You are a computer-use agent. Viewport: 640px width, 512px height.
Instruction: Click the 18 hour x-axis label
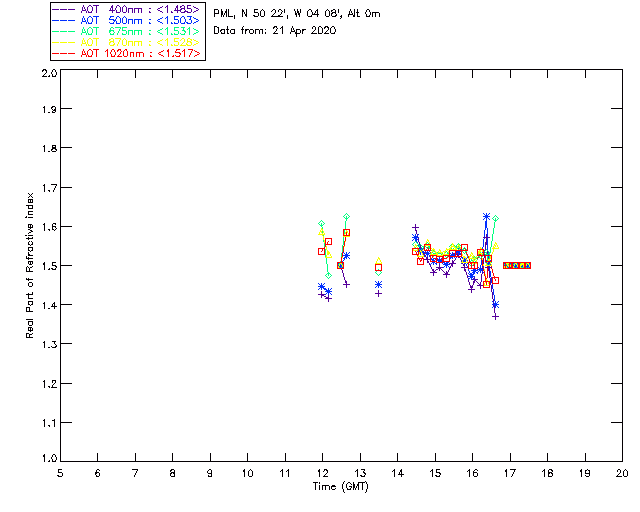547,473
